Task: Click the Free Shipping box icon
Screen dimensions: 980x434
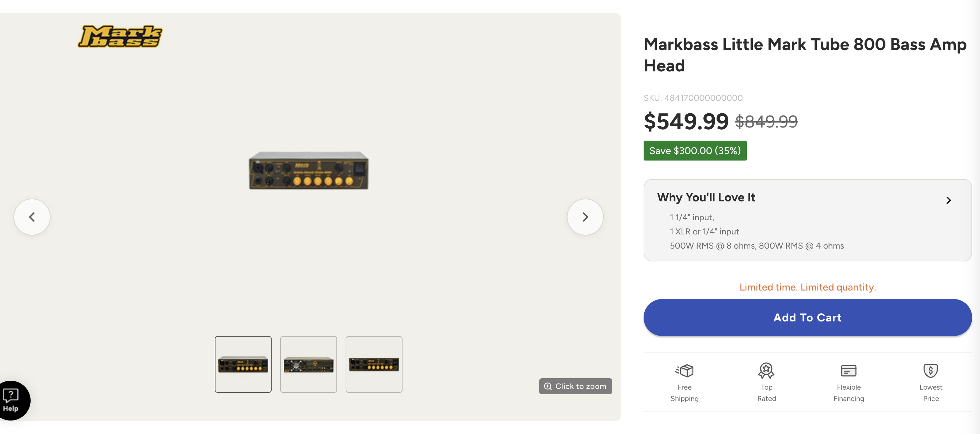Action: coord(684,370)
